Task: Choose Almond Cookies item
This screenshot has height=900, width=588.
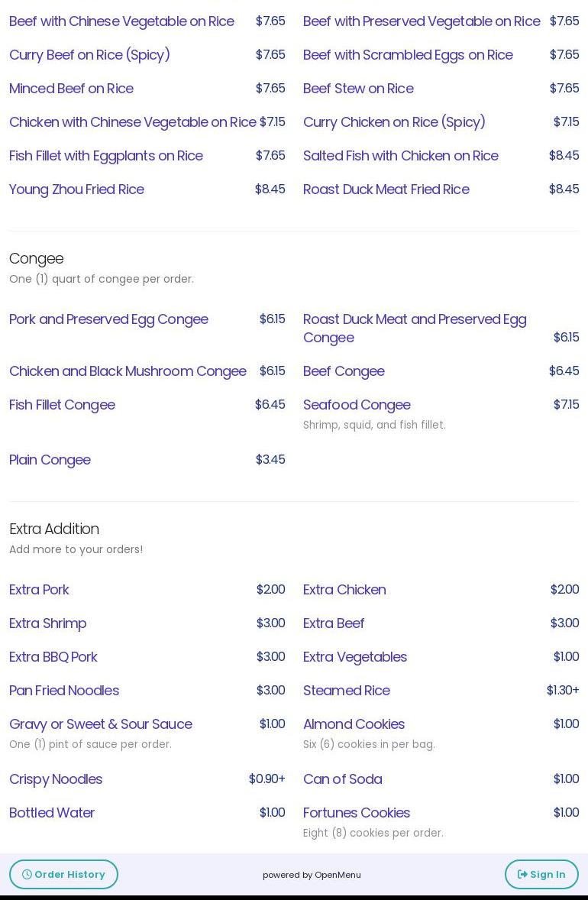Action: pos(354,724)
